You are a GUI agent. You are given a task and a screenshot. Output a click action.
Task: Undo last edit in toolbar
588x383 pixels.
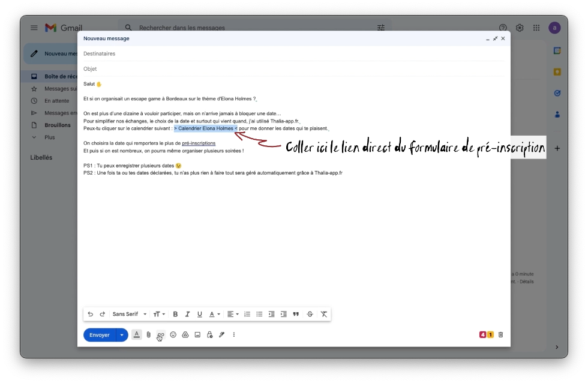(91, 314)
